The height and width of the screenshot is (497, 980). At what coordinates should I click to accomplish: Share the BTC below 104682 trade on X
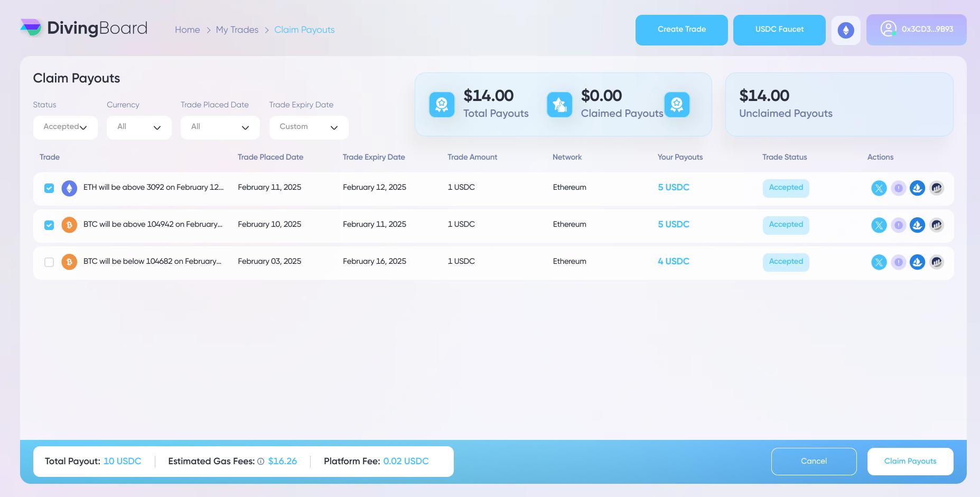879,262
